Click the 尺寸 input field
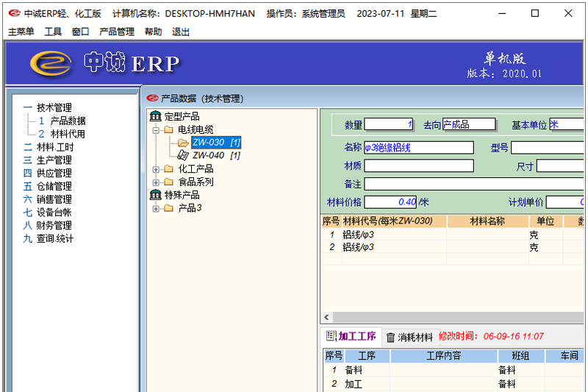This screenshot has width=588, height=392. 560,165
